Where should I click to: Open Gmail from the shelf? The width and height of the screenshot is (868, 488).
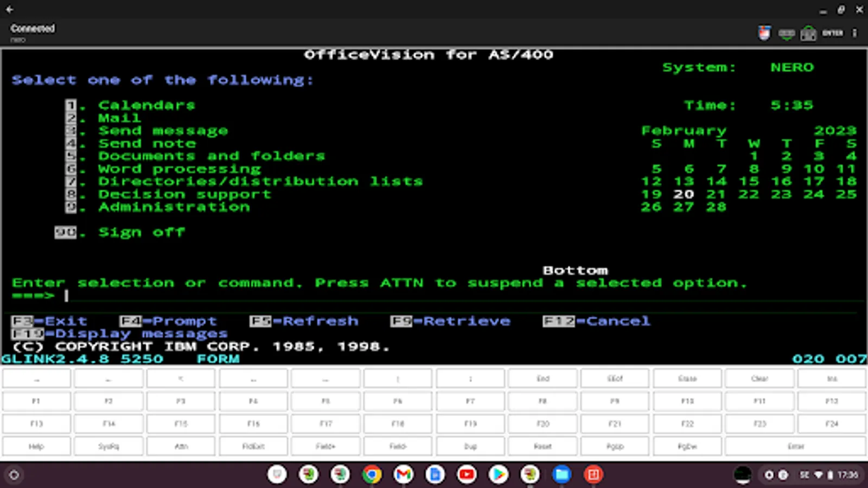pyautogui.click(x=403, y=475)
